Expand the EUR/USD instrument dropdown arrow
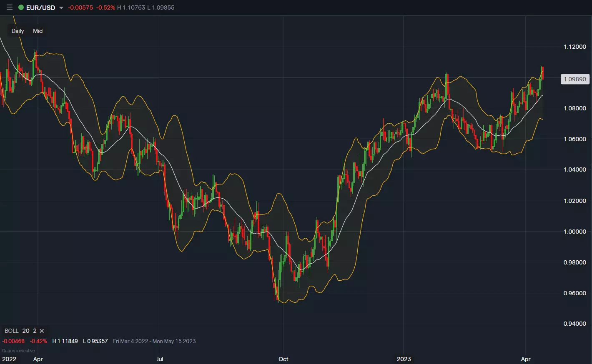Screen dimensions: 592x364 (x=61, y=8)
